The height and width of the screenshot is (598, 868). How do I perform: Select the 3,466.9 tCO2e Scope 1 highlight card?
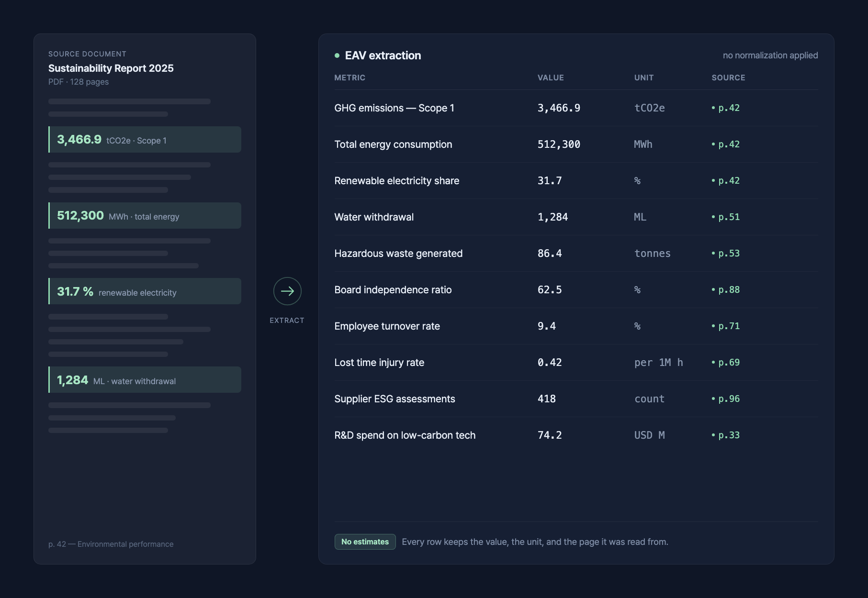(145, 140)
